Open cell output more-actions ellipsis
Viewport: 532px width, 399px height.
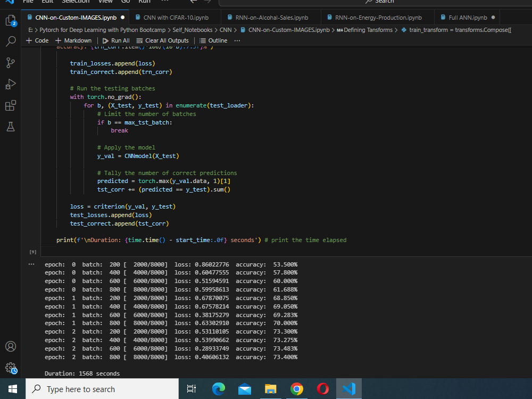pyautogui.click(x=31, y=263)
